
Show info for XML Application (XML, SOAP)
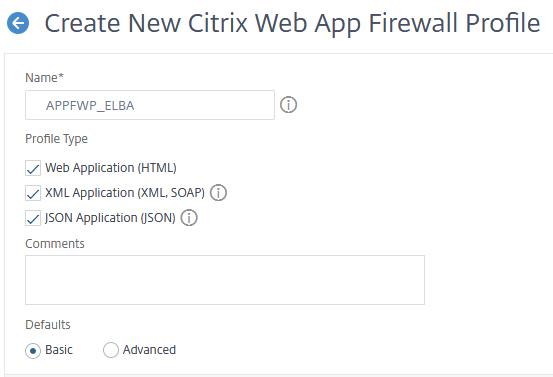click(x=218, y=193)
